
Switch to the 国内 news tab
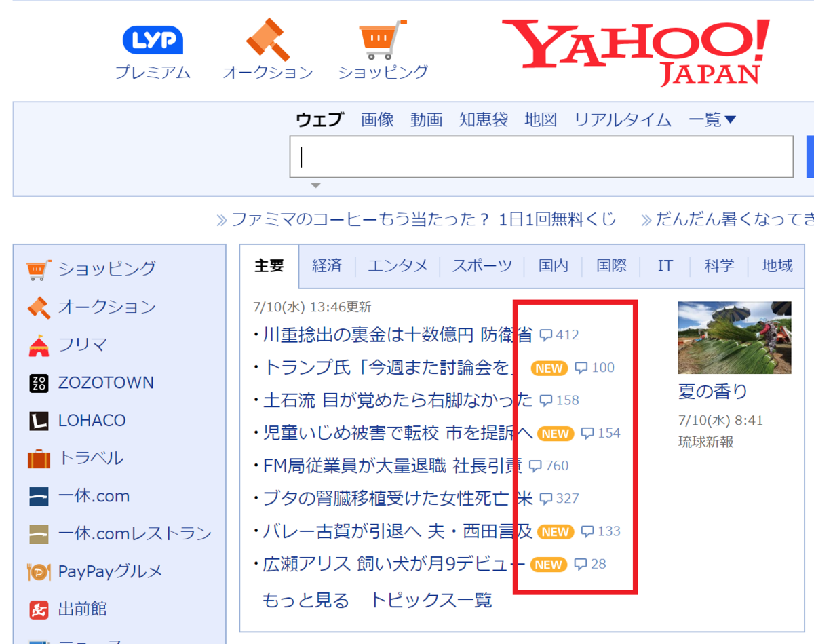(554, 266)
